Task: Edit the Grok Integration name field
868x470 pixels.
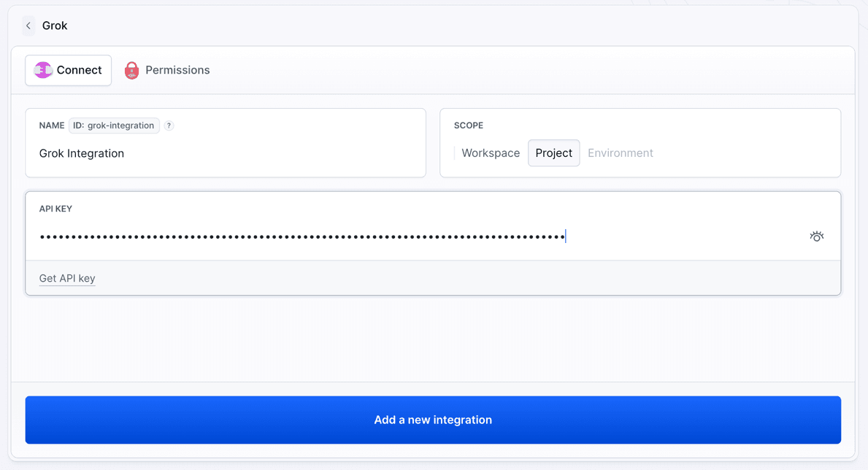Action: pyautogui.click(x=226, y=153)
